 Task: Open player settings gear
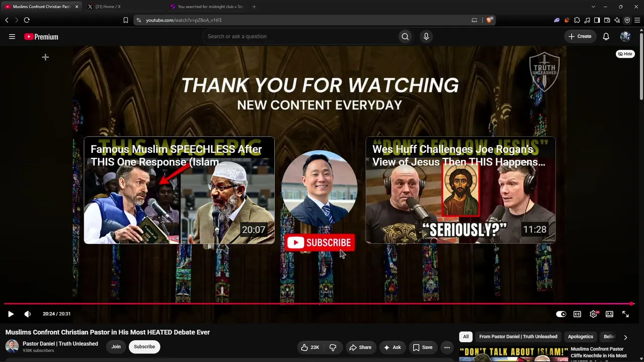point(594,314)
